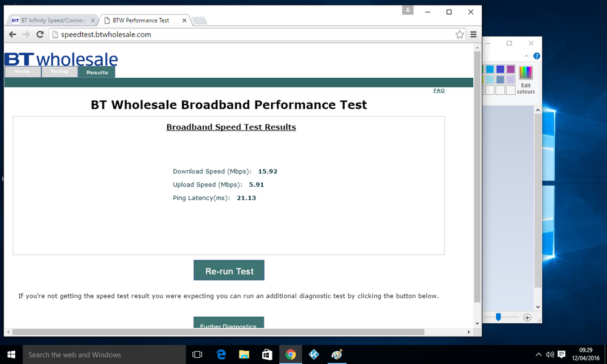Open the Action Center notifications icon
Image resolution: width=607 pixels, height=364 pixels.
561,354
